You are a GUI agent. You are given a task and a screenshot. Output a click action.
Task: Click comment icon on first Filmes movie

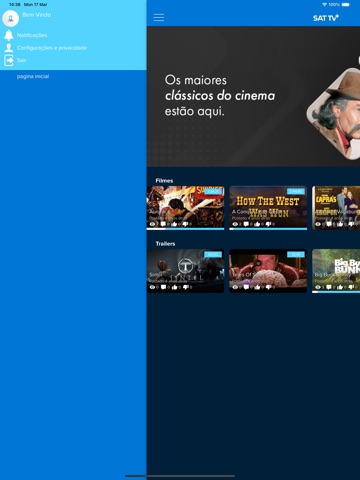(x=163, y=224)
